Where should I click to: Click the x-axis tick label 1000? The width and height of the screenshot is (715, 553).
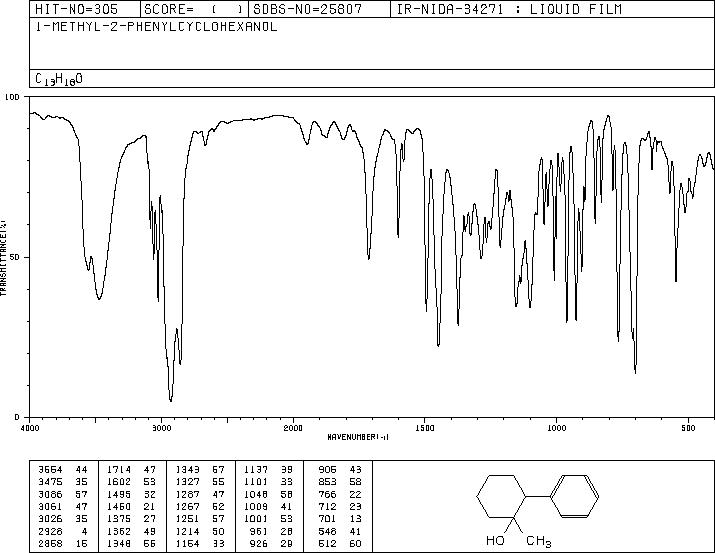[556, 428]
